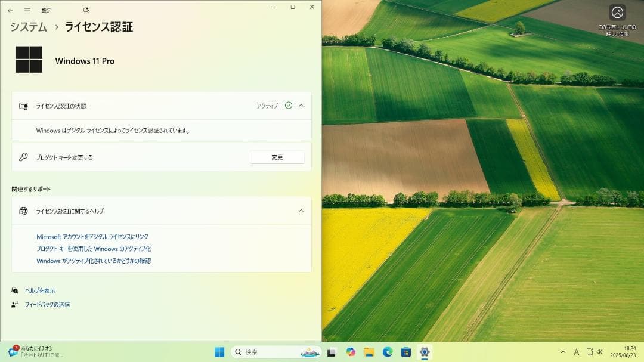Click the globe icon beside ライセンス認証に関するヘルプ
The height and width of the screenshot is (362, 644).
tap(24, 211)
